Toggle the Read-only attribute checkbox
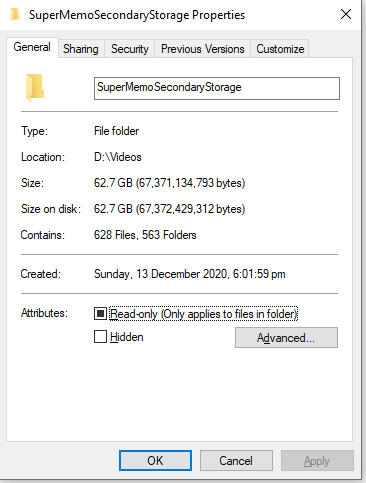The image size is (366, 483). pyautogui.click(x=100, y=313)
